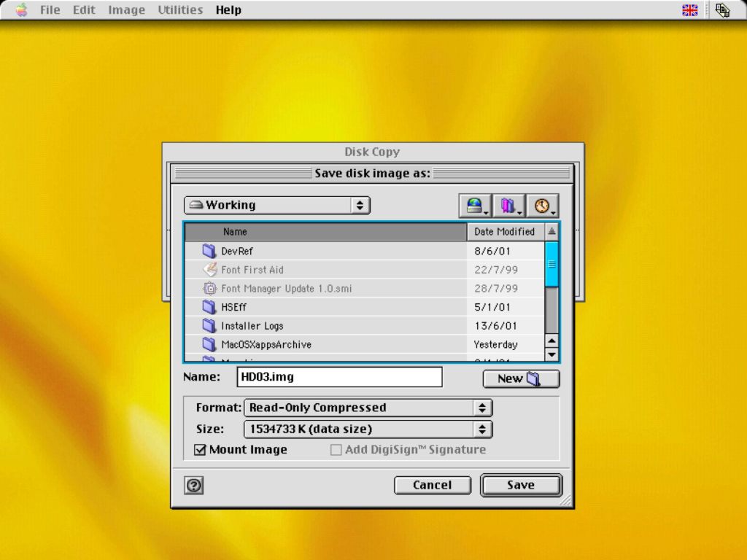Open the application switcher icon in the menu bar

pos(722,10)
